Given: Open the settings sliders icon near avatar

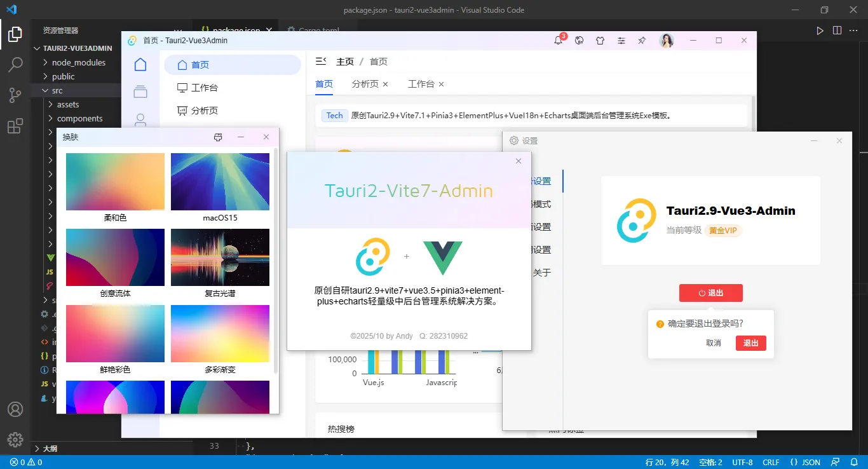Looking at the screenshot, I should tap(621, 40).
